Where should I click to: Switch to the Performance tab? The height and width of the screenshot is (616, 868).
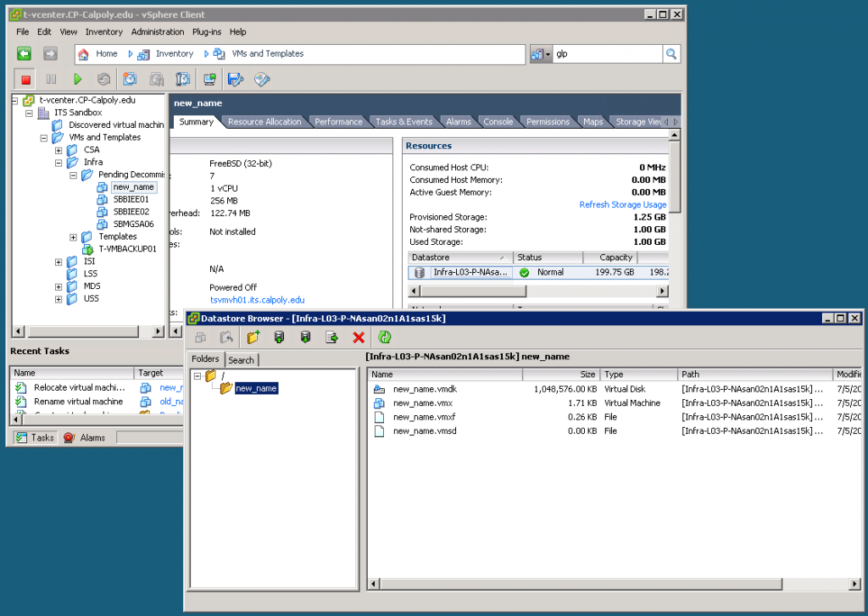(x=338, y=122)
